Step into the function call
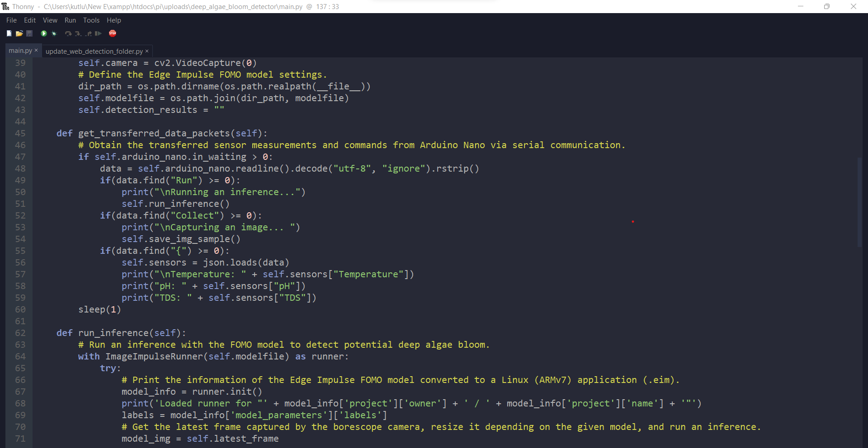 point(78,33)
